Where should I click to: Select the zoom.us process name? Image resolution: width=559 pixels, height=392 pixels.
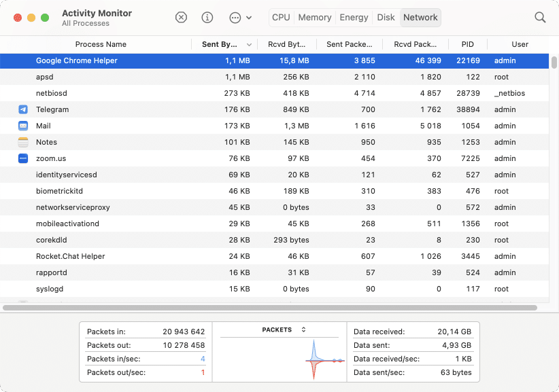coord(51,158)
